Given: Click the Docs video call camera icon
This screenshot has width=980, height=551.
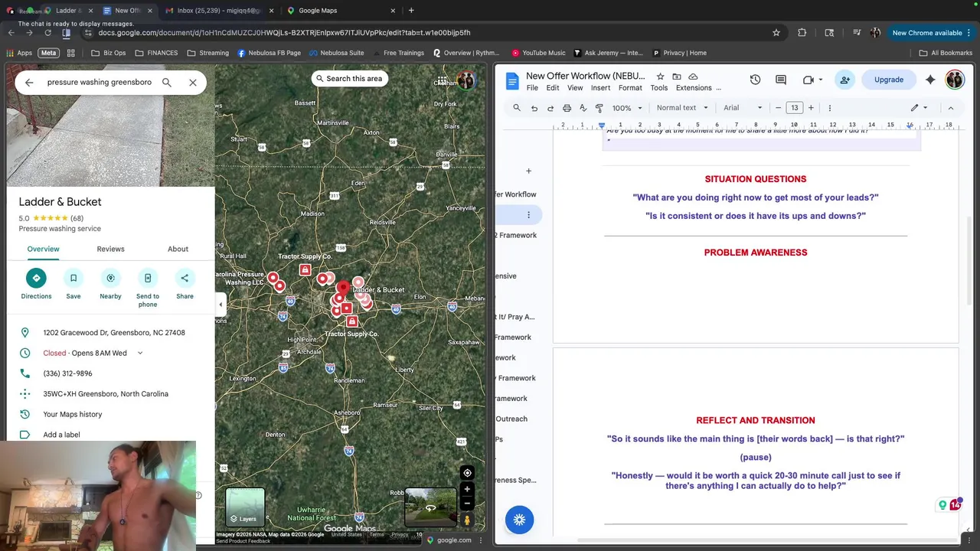Looking at the screenshot, I should point(808,80).
